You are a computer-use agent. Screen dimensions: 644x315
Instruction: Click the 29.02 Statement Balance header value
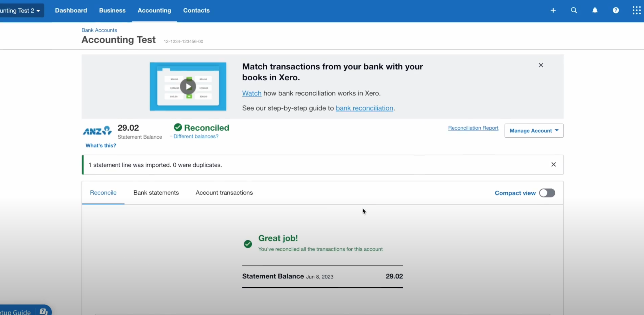128,128
